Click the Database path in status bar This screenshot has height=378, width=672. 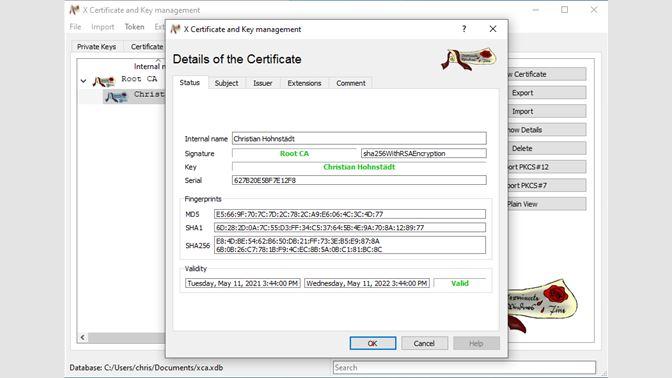coord(146,368)
